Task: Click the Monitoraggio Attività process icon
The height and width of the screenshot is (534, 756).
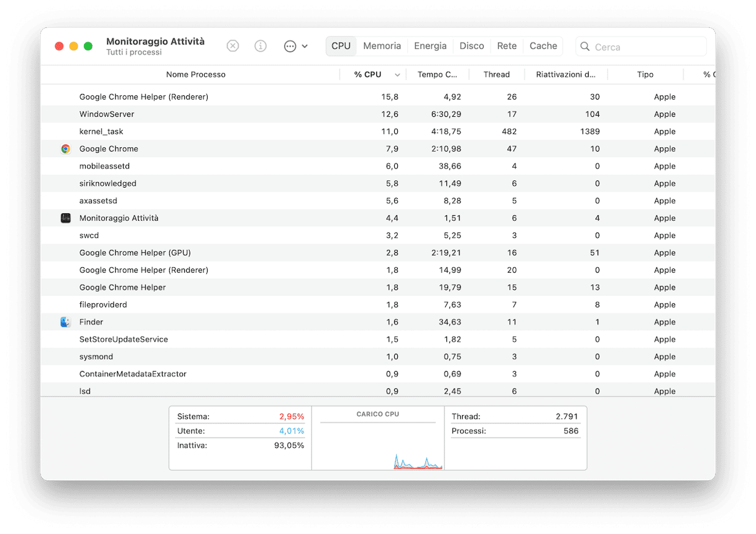Action: (x=65, y=218)
